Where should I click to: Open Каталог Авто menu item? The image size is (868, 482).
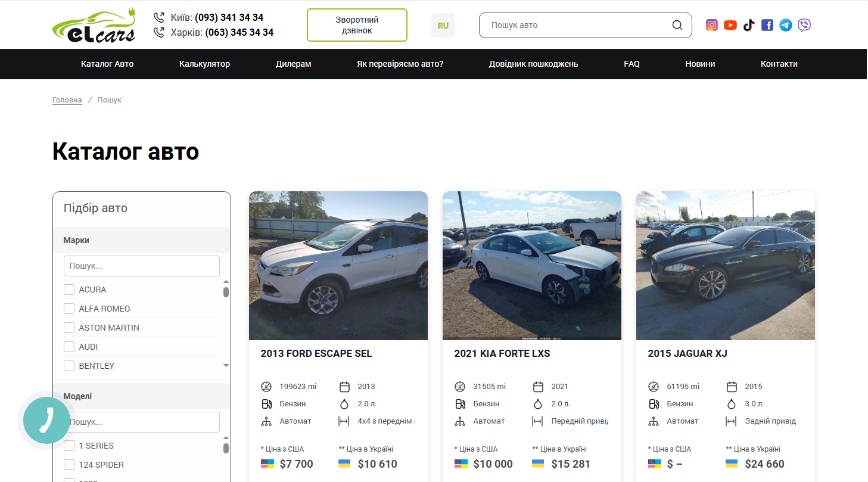click(x=107, y=64)
